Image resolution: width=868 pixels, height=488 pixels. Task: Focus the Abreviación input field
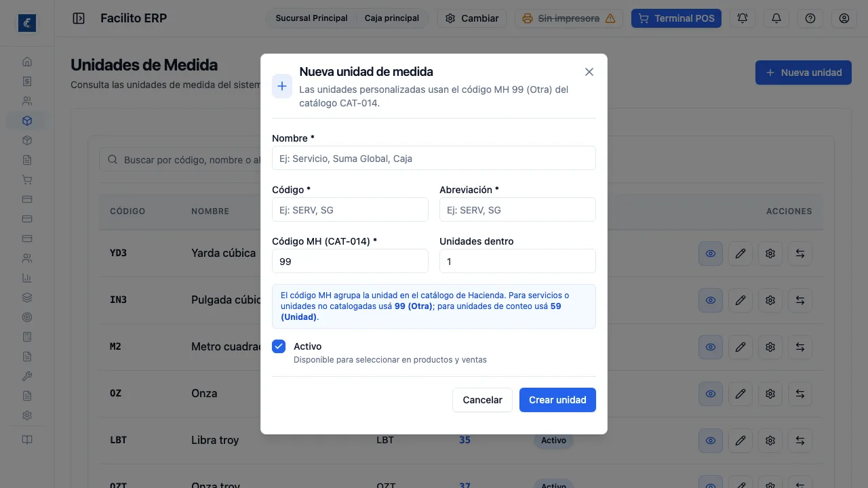pyautogui.click(x=517, y=209)
